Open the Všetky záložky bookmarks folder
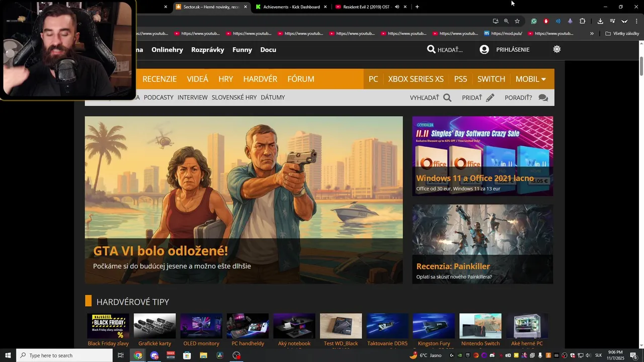644x362 pixels. 622,34
